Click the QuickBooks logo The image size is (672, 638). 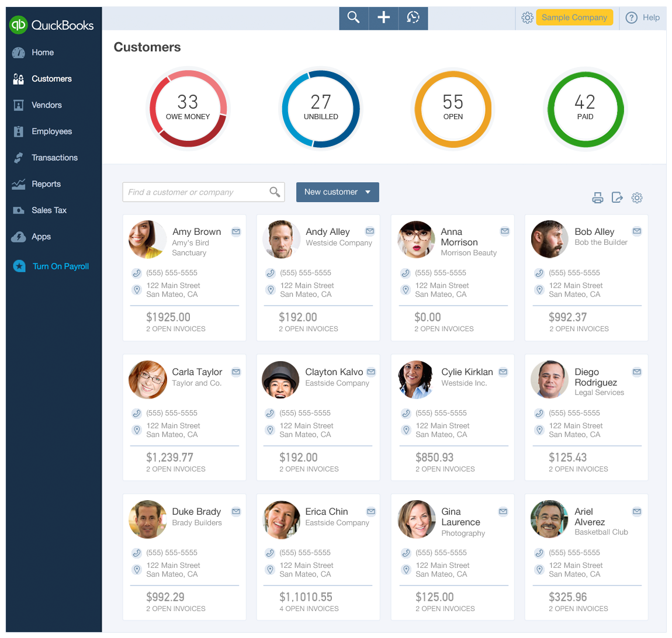click(51, 25)
